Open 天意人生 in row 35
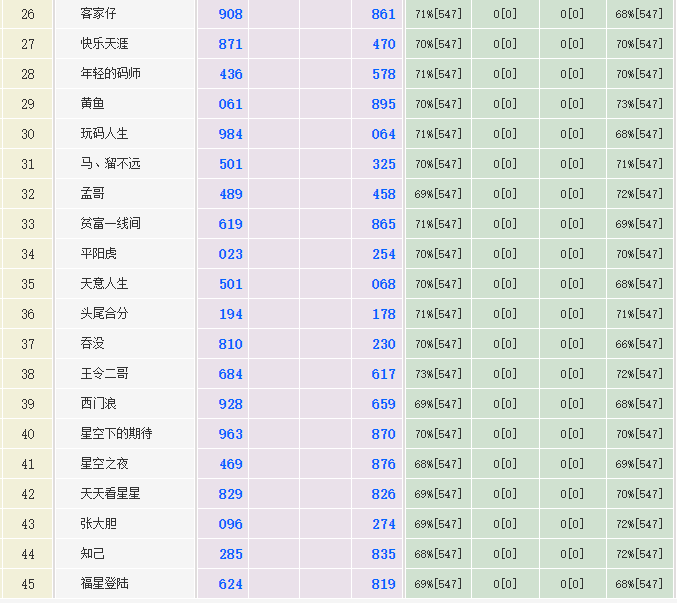Screen dimensions: 677x603 coord(105,284)
